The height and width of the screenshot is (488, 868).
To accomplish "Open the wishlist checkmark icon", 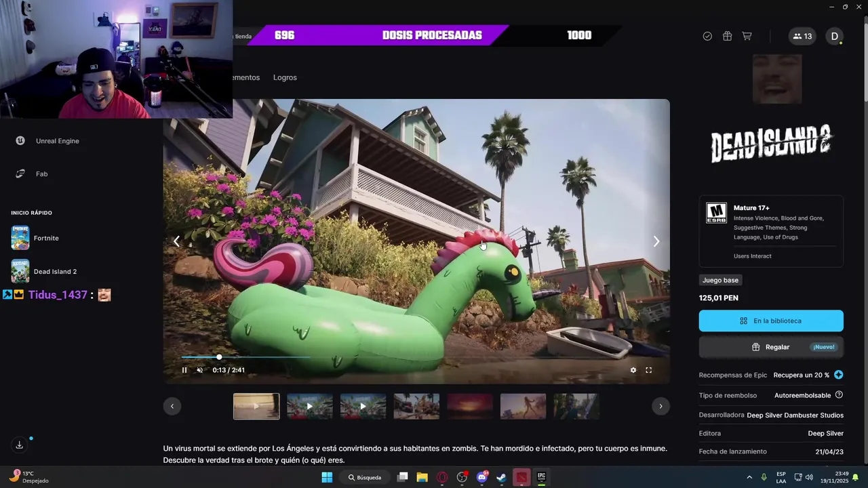I will click(707, 36).
